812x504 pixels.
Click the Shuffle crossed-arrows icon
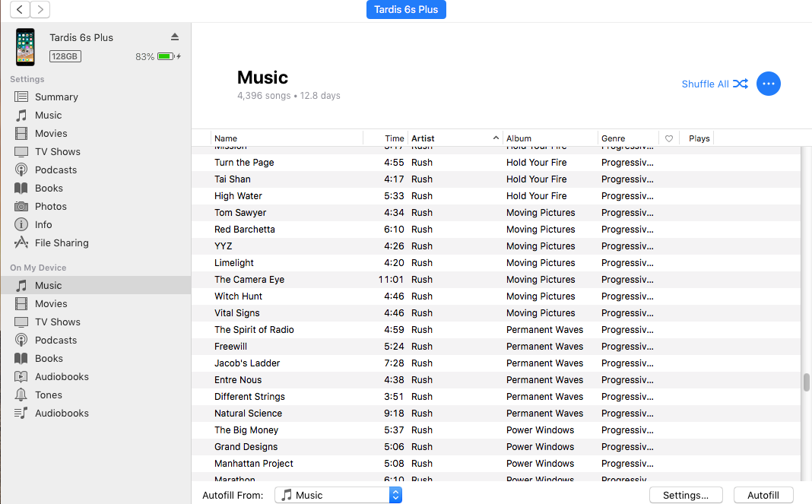[741, 84]
